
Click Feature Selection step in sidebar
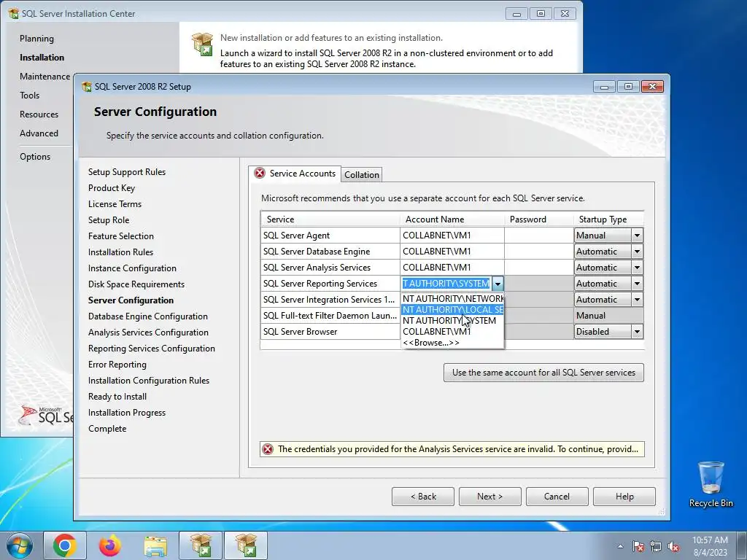(x=121, y=236)
